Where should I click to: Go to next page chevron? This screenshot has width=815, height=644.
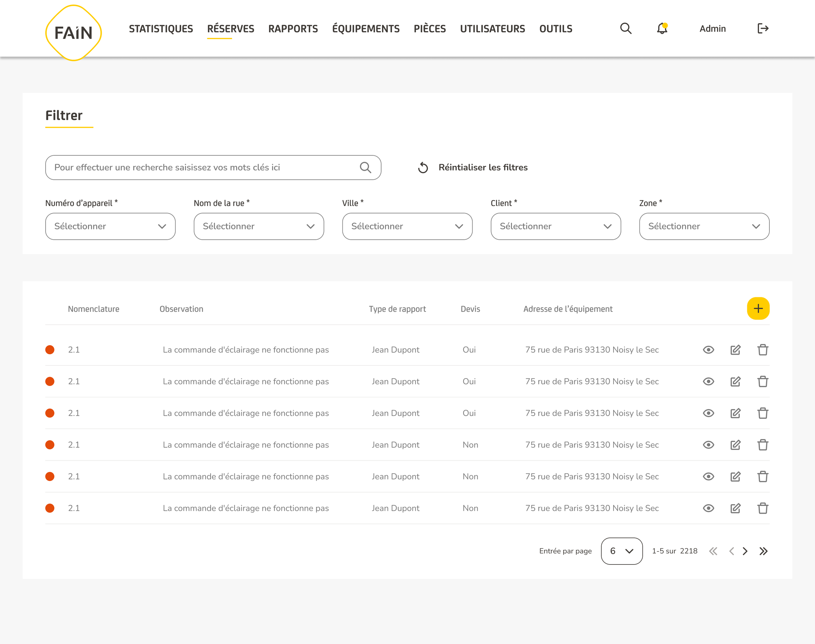745,551
